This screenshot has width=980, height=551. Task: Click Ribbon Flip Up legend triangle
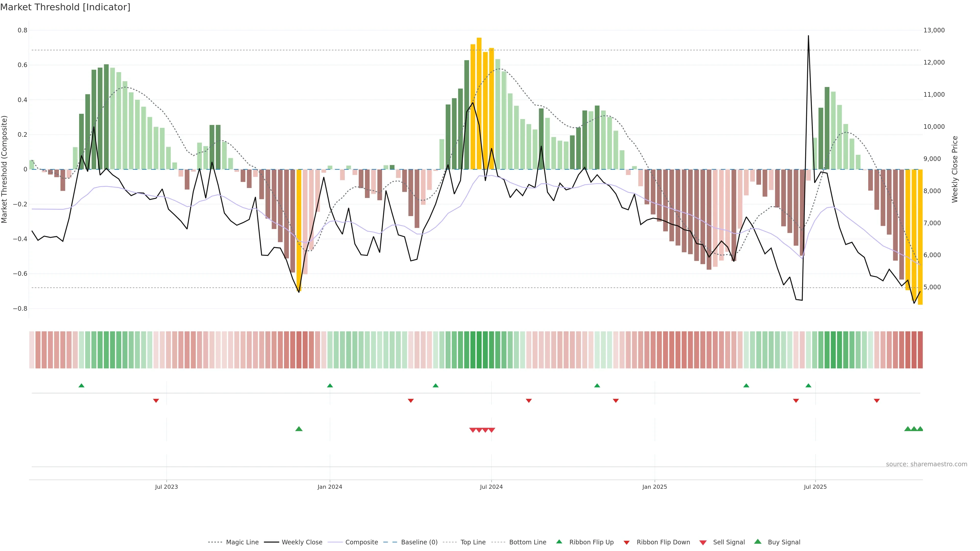pyautogui.click(x=559, y=542)
